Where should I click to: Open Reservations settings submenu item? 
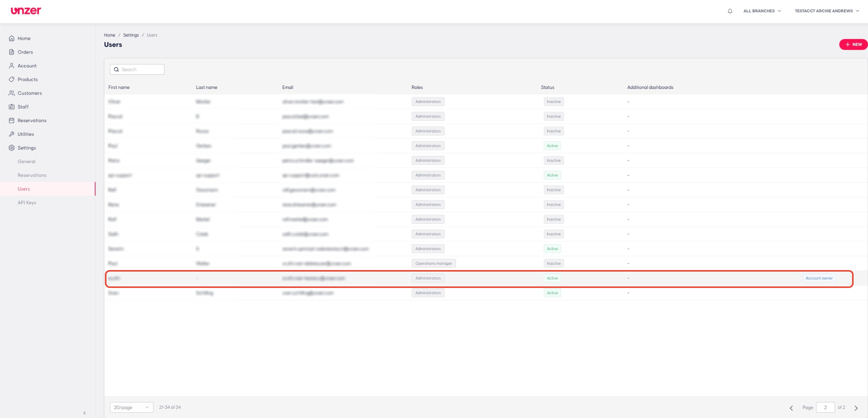point(32,175)
